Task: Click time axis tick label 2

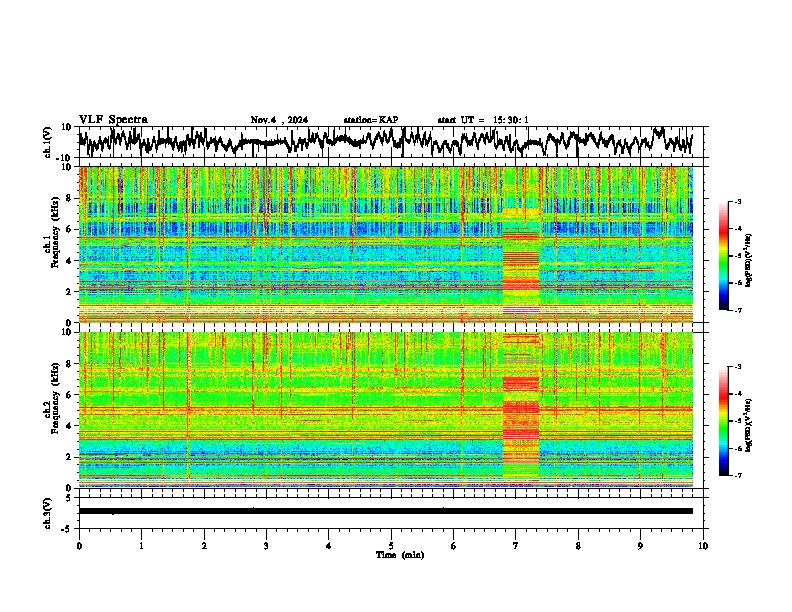Action: (204, 546)
